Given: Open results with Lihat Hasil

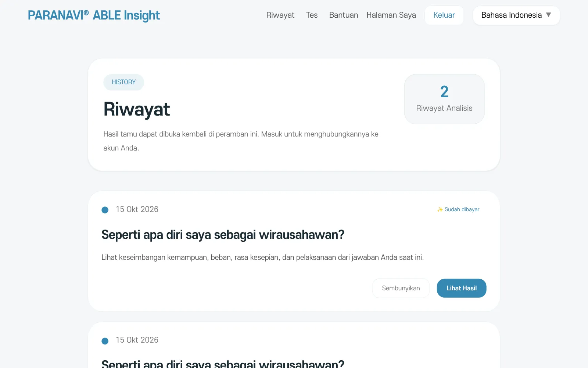Looking at the screenshot, I should (462, 288).
